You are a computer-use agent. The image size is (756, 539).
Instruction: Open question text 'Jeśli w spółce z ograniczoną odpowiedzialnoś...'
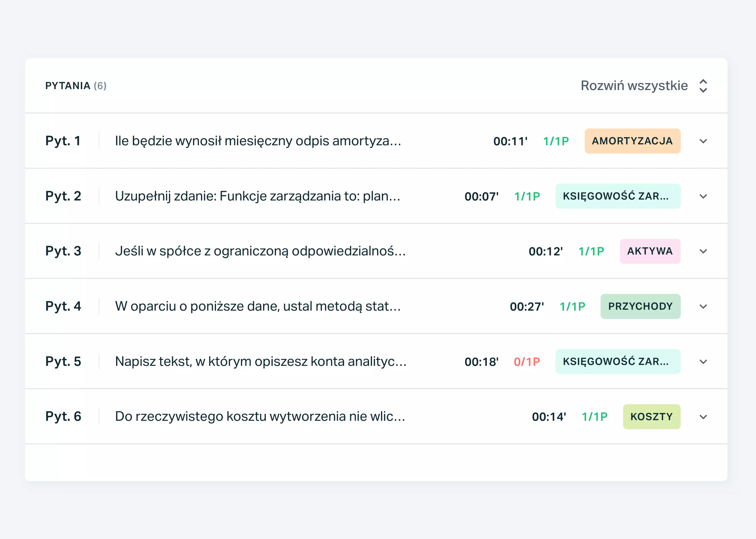point(260,251)
